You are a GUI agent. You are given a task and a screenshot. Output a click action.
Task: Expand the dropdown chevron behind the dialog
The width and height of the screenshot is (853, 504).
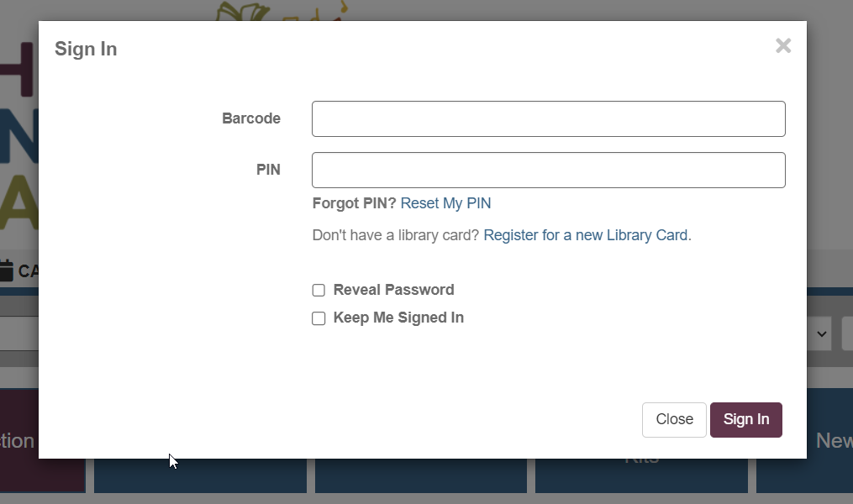[x=821, y=333]
